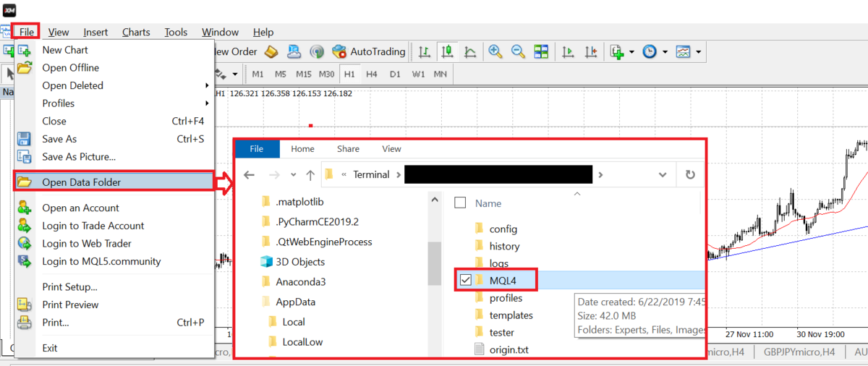Open Explorer recent locations dropdown
Screen dimensions: 868x366
(x=293, y=175)
